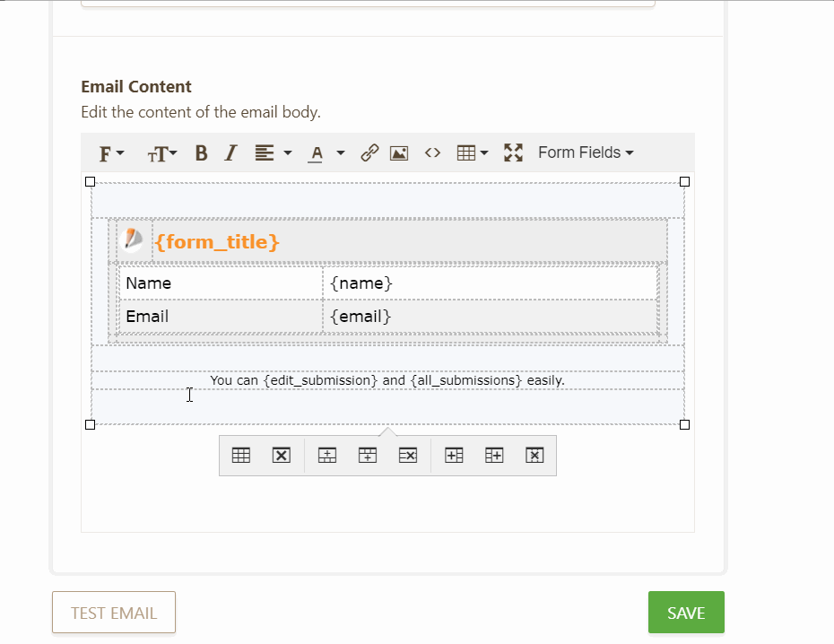
Task: Click the bottom-right table resize handle
Action: [684, 424]
